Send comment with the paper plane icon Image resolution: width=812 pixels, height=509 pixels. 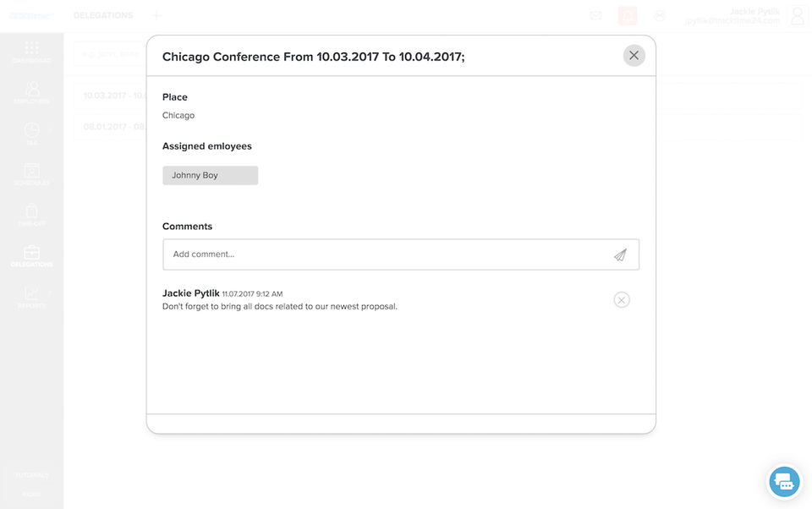click(x=620, y=254)
